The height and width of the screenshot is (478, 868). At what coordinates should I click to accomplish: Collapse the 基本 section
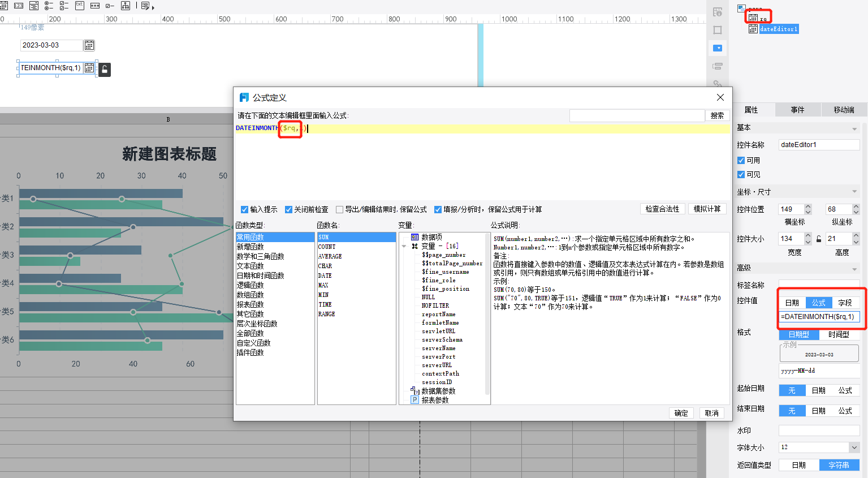click(x=854, y=129)
